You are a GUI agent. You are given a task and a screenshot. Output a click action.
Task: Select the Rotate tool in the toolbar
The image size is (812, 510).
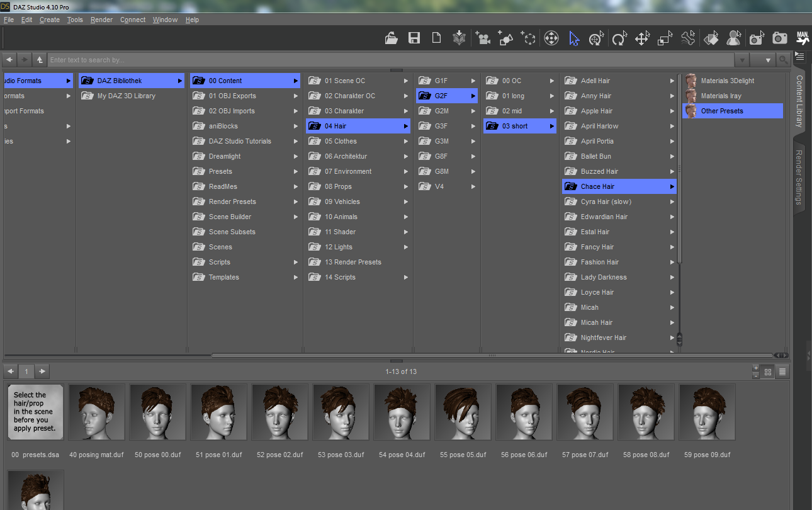(619, 38)
